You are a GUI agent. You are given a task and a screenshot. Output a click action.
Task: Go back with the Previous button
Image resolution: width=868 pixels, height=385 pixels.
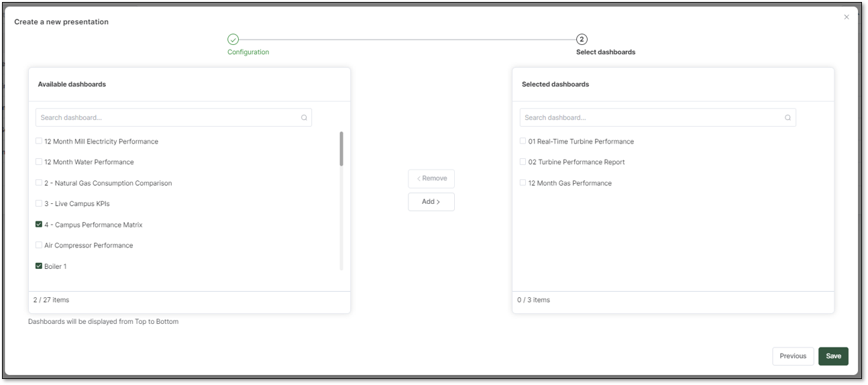[793, 356]
